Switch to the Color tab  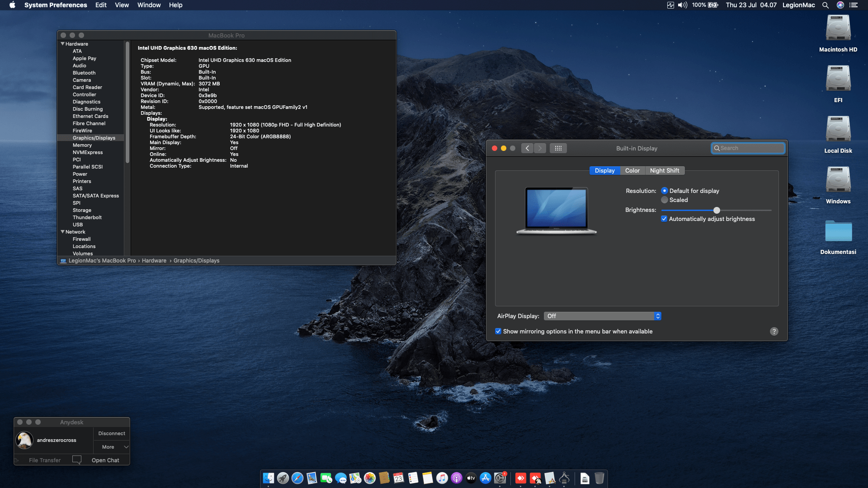pyautogui.click(x=632, y=170)
